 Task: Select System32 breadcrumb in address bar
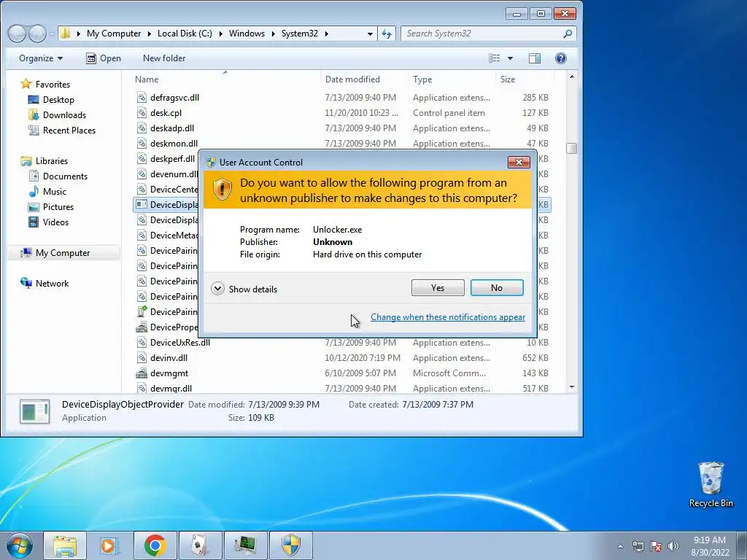300,34
